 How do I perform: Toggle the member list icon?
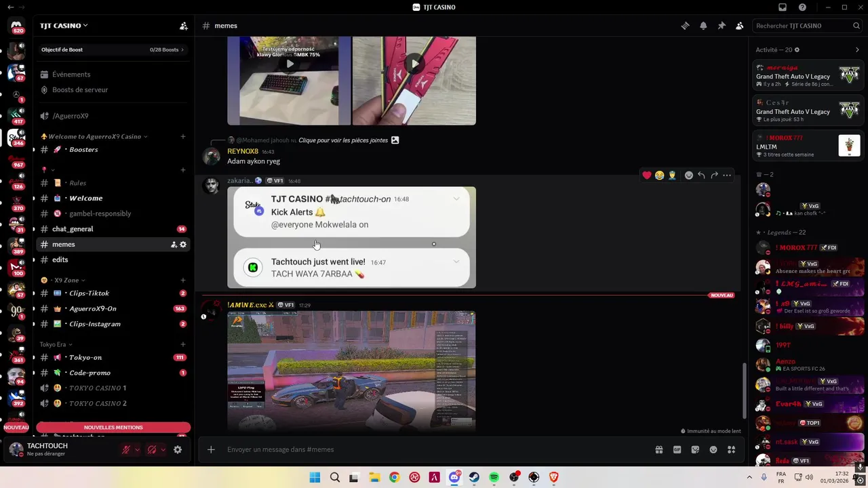point(739,26)
